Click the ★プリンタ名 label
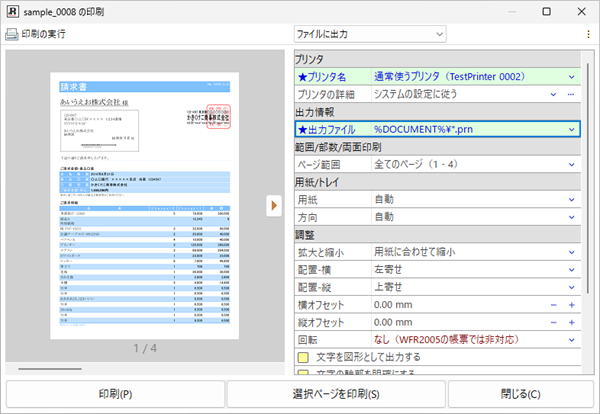The width and height of the screenshot is (600, 414). pos(322,77)
